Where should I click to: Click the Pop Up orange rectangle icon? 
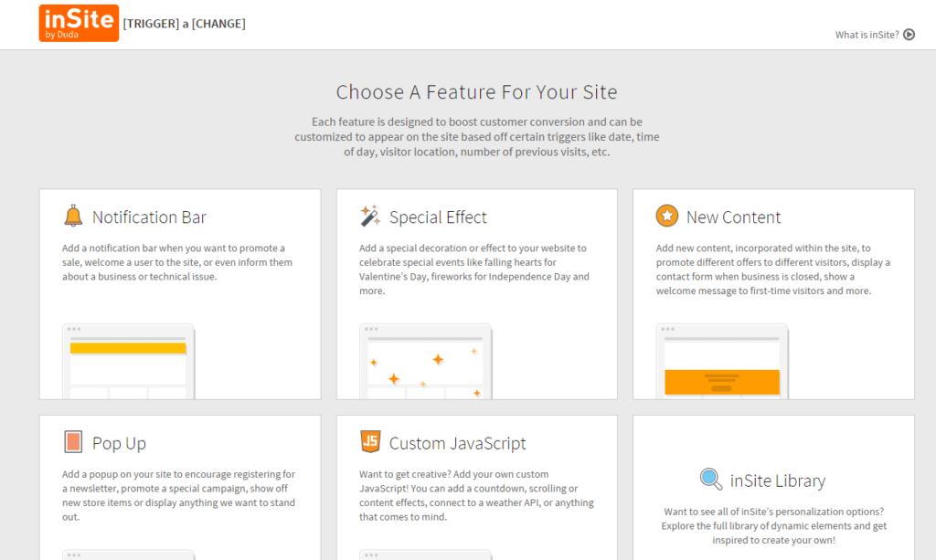coord(73,442)
